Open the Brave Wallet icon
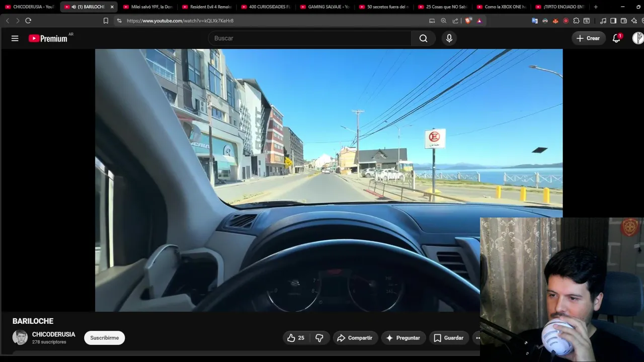 [x=624, y=21]
